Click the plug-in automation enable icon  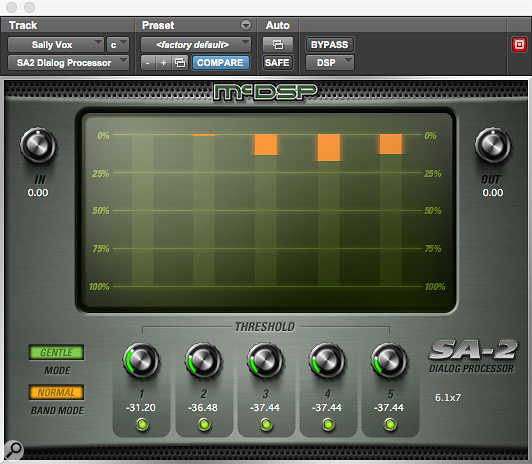[x=278, y=44]
